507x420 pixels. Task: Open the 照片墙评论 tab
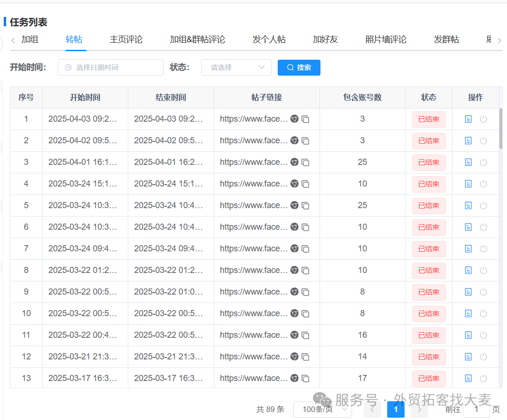pos(386,39)
